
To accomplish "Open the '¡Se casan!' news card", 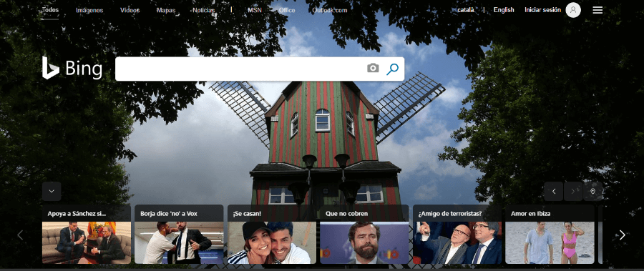I will [x=272, y=234].
